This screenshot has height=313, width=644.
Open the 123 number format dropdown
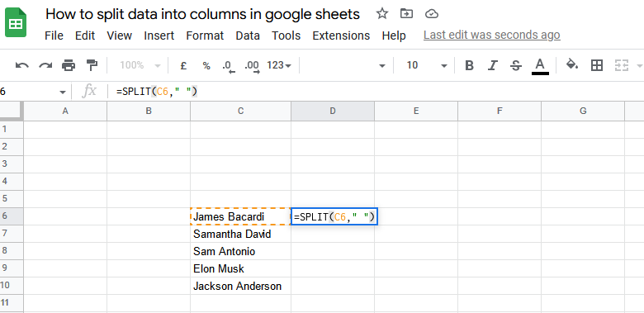[x=279, y=65]
